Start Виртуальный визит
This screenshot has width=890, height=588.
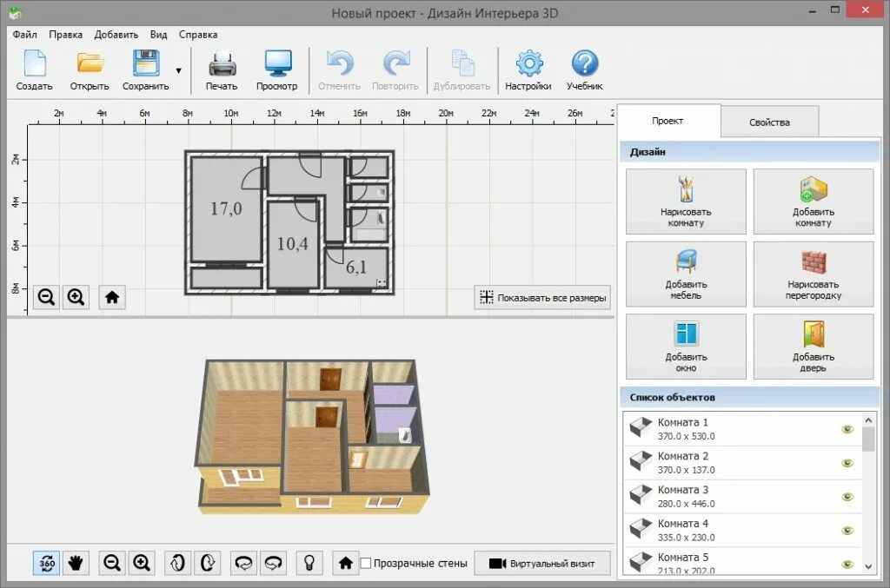click(542, 563)
